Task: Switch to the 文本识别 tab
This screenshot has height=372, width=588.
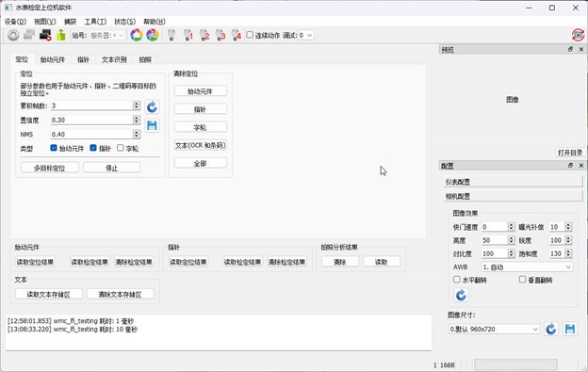Action: tap(114, 59)
